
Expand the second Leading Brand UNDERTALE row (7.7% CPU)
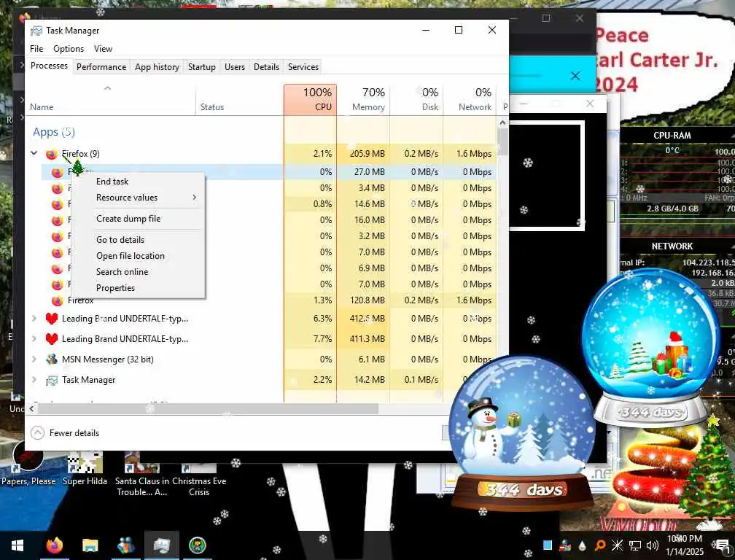point(34,339)
